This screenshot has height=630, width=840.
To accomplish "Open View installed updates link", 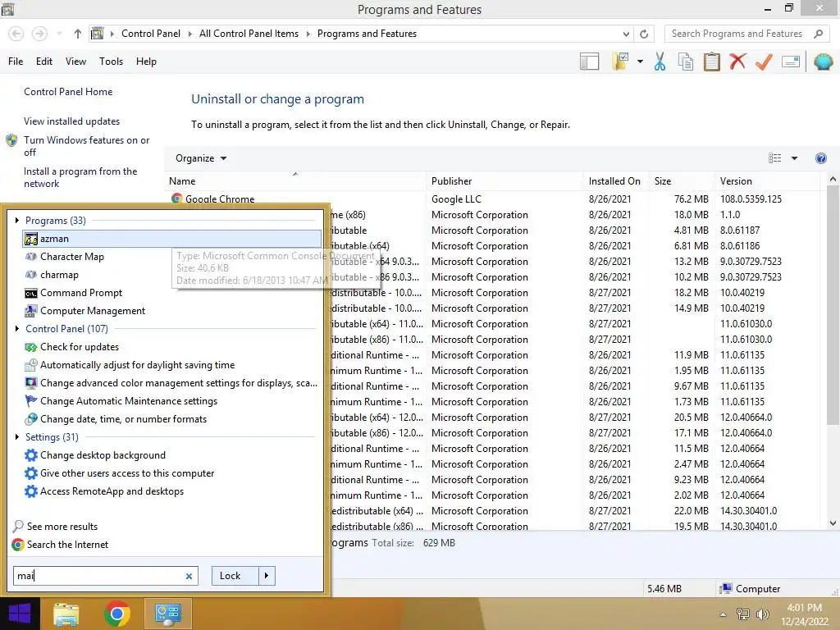I will coord(72,121).
